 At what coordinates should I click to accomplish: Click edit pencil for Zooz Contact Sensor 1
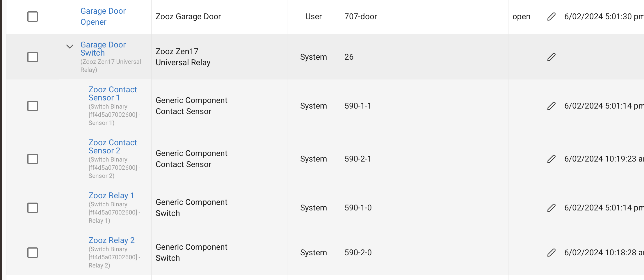coord(551,106)
